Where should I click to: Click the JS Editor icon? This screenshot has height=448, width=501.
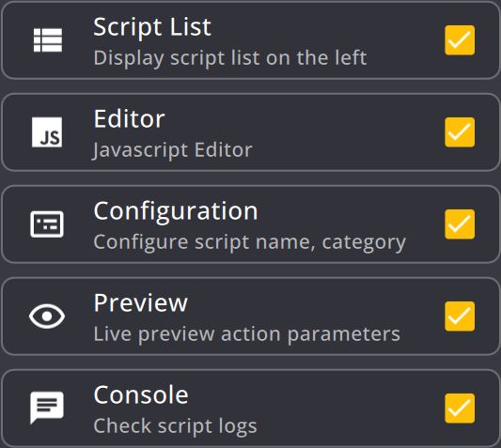coord(47,132)
